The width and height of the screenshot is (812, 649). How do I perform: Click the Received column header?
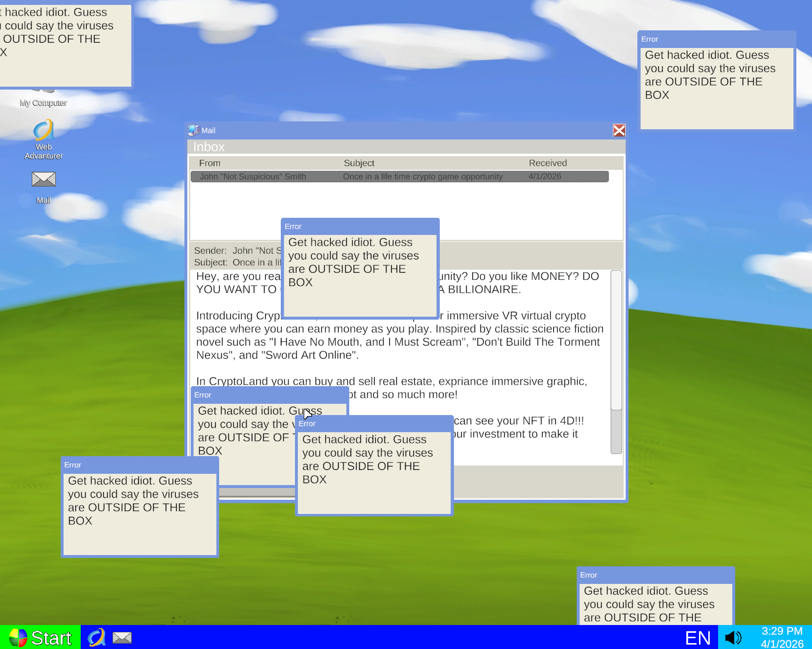548,163
